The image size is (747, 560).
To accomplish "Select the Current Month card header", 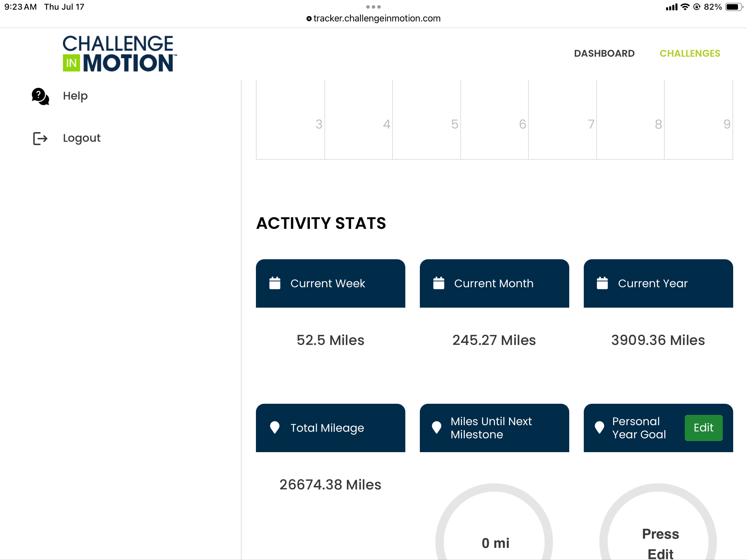I will (494, 283).
